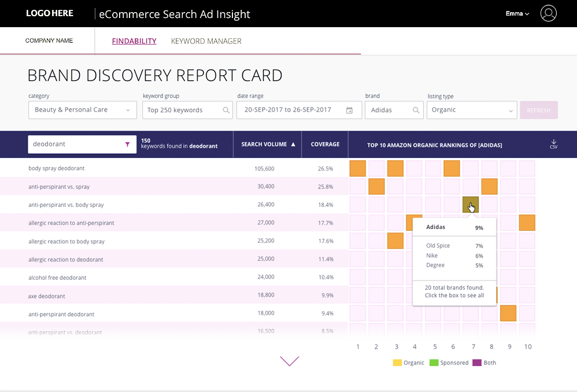Click 'Adidas' in the brand tooltip
Image resolution: width=577 pixels, height=392 pixels.
[436, 227]
